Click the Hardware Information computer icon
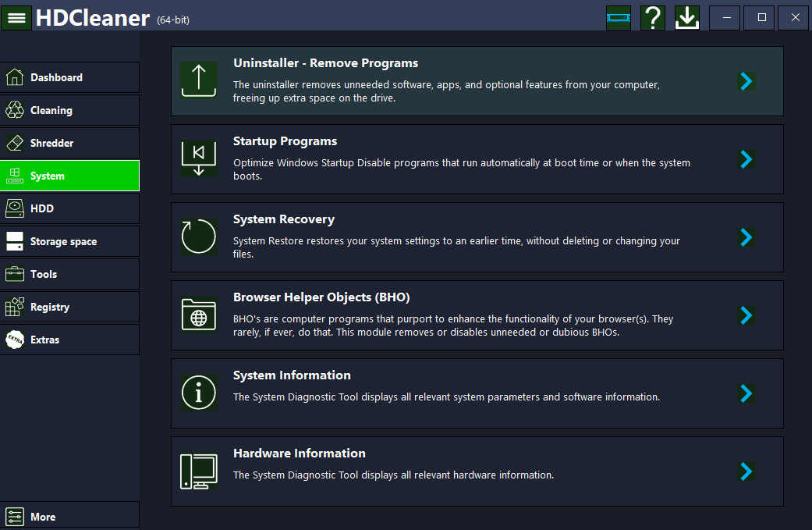Viewport: 812px width, 530px height. pyautogui.click(x=199, y=471)
